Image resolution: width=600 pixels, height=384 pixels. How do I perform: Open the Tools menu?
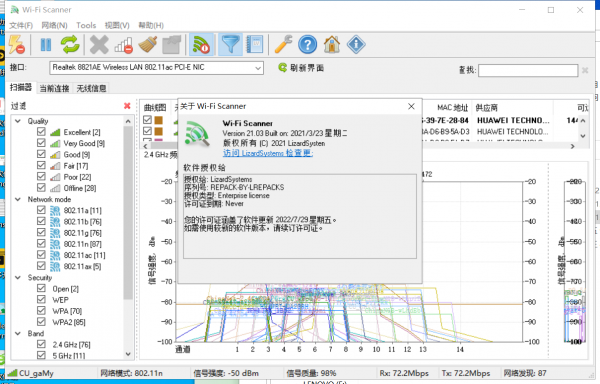(x=86, y=25)
